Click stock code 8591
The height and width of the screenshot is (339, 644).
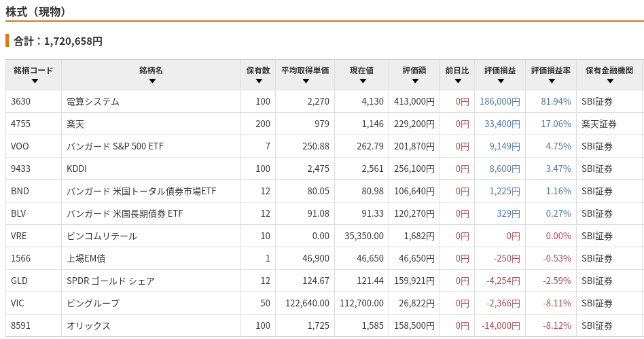point(20,325)
